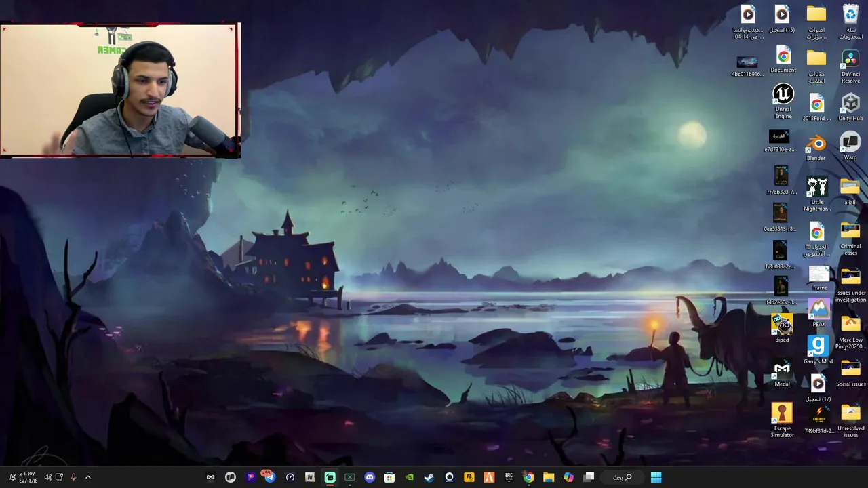
Task: Open NVIDIA app from the taskbar
Action: pos(409,477)
